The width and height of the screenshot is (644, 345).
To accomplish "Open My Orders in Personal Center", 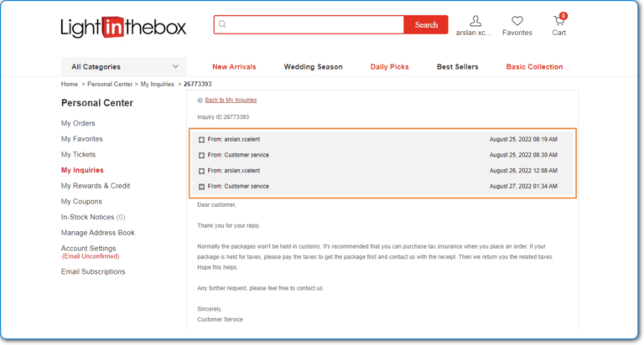I will [78, 123].
